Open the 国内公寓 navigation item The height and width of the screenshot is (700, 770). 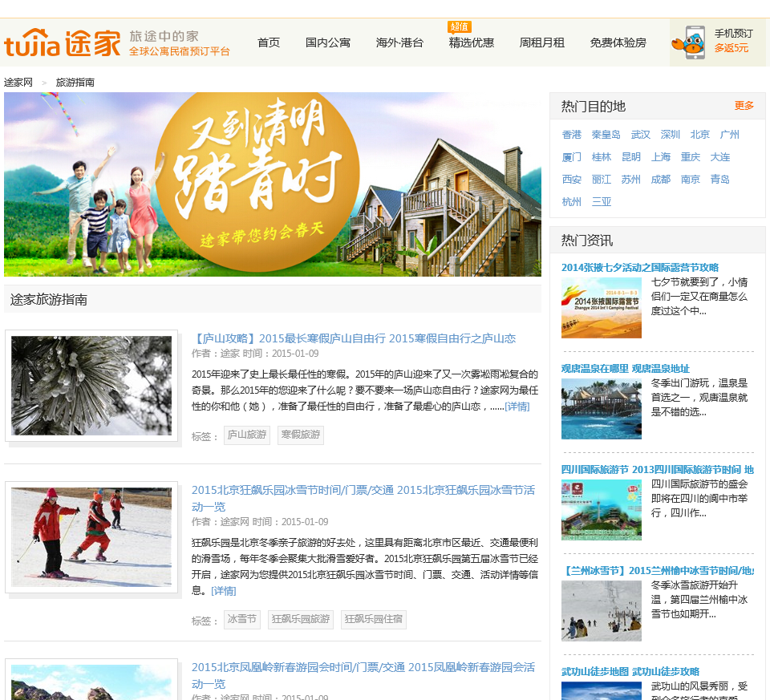coord(328,42)
